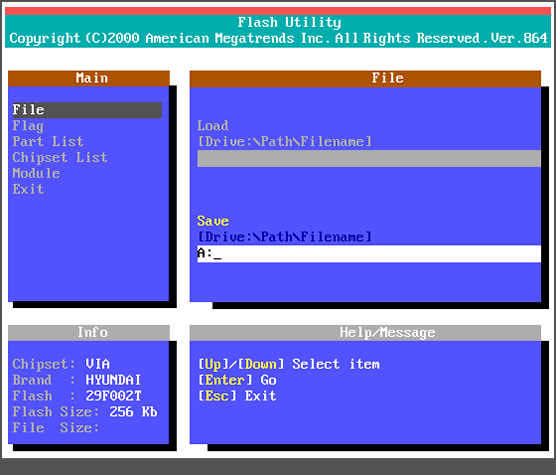
Task: Focus the white Save filename field with A:
Action: coord(369,254)
